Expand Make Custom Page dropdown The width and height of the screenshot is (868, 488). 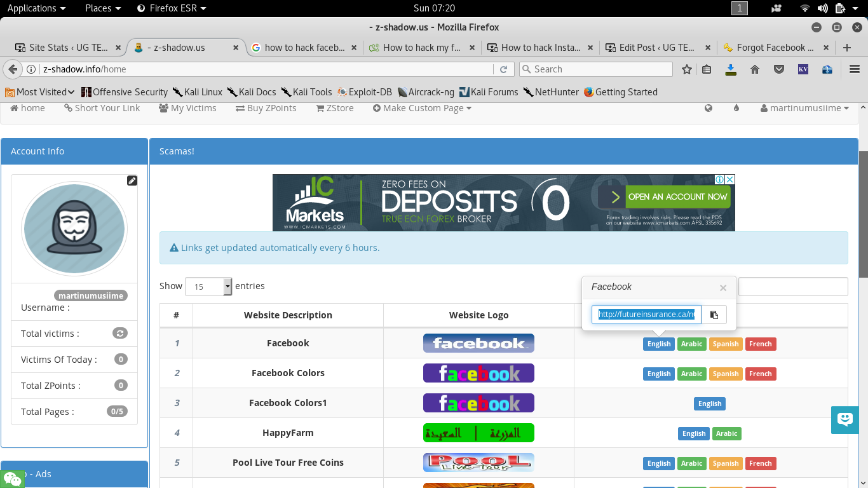pos(421,108)
